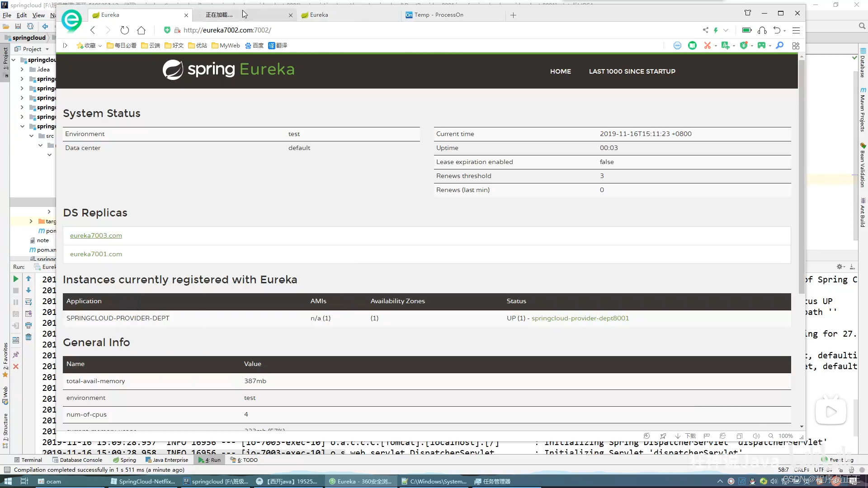Click the refresh page icon
The width and height of the screenshot is (868, 488).
125,30
